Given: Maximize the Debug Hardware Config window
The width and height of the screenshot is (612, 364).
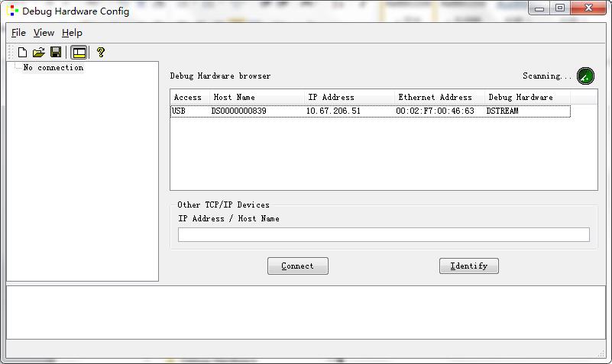Looking at the screenshot, I should point(560,8).
